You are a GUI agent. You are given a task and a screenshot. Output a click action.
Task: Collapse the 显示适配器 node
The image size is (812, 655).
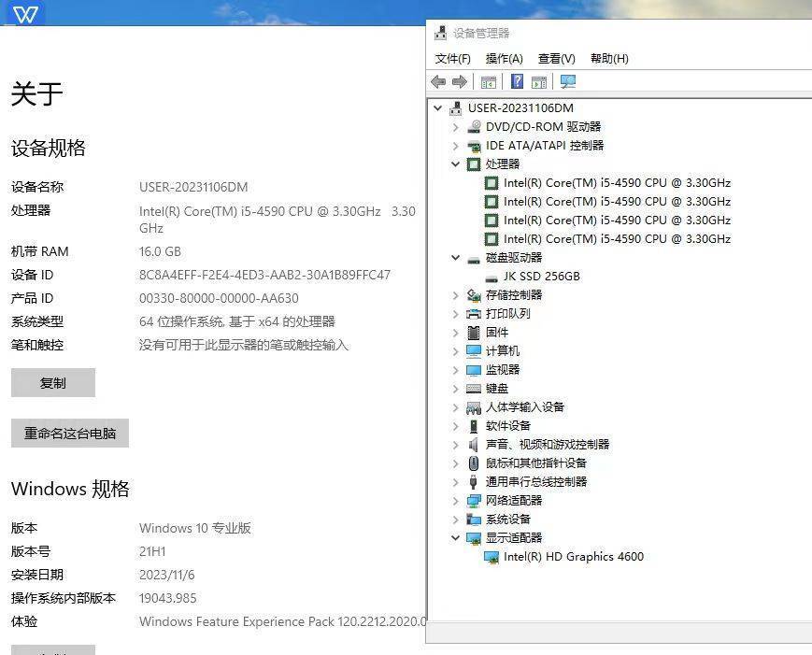click(x=456, y=538)
